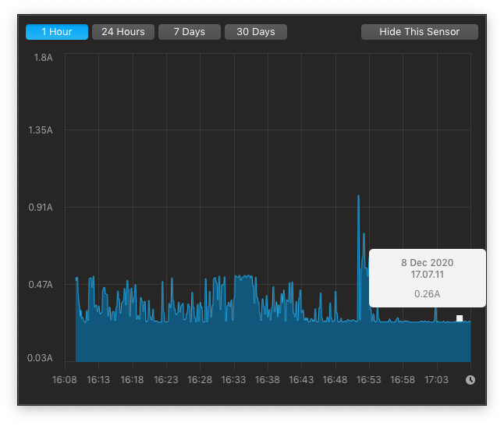This screenshot has height=426, width=504.
Task: Click the 1.8A axis label
Action: [x=43, y=58]
